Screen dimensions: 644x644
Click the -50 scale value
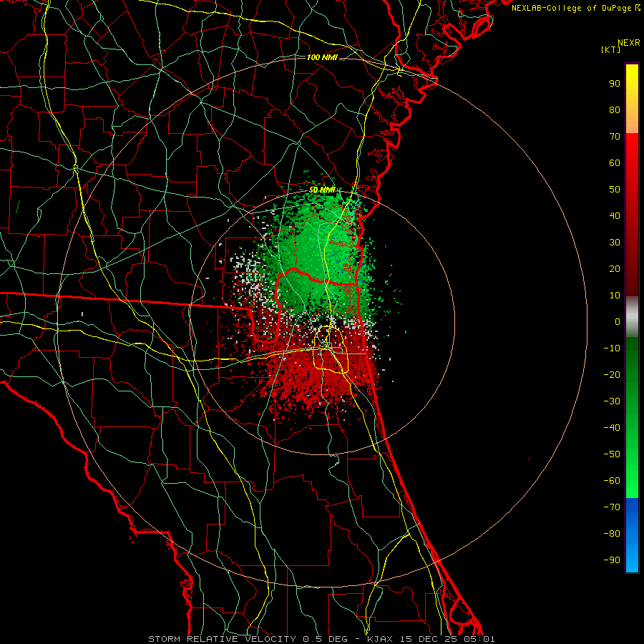pos(612,454)
